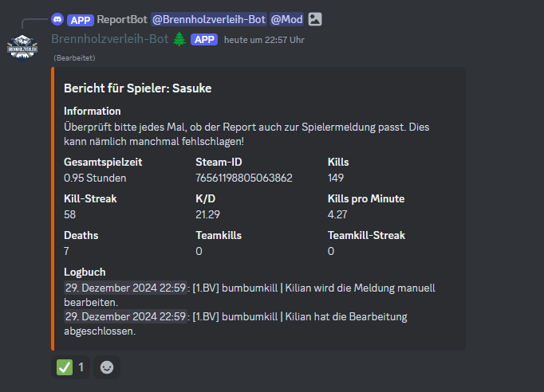Click the tree emoji beside the bot name

(179, 39)
